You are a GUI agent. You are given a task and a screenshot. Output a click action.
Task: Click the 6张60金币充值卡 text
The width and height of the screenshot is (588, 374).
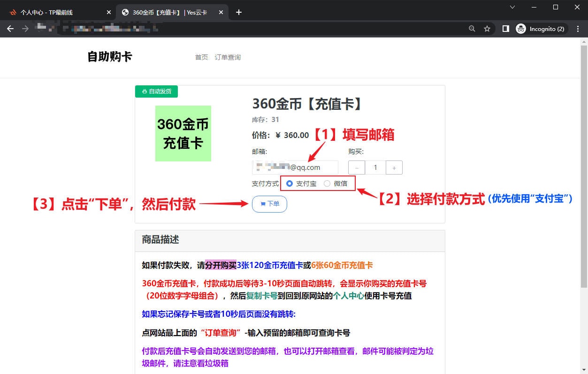342,265
